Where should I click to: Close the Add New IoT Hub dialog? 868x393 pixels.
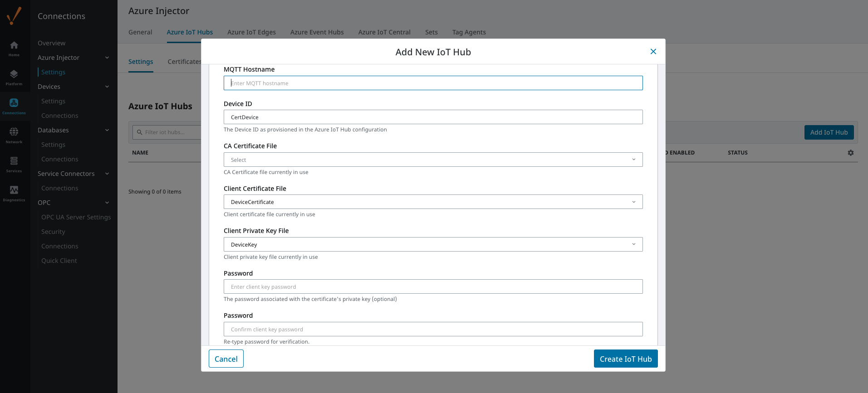(x=653, y=52)
